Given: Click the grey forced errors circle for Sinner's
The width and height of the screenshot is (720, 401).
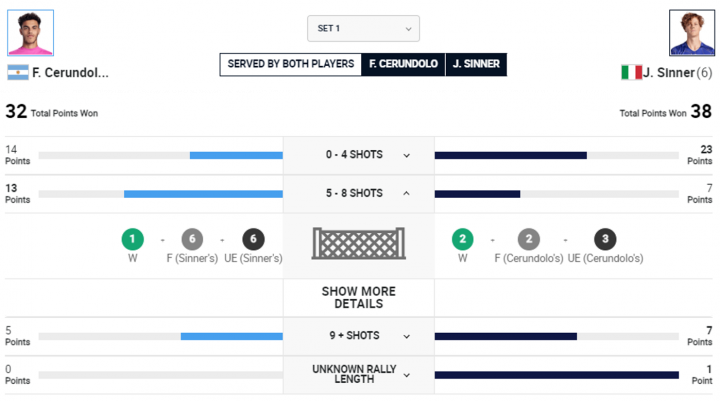Looking at the screenshot, I should [x=192, y=239].
